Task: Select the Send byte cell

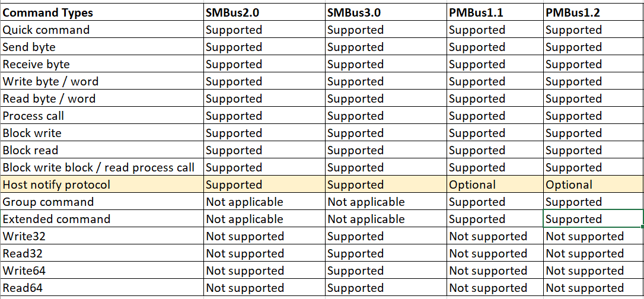Action: [x=102, y=47]
